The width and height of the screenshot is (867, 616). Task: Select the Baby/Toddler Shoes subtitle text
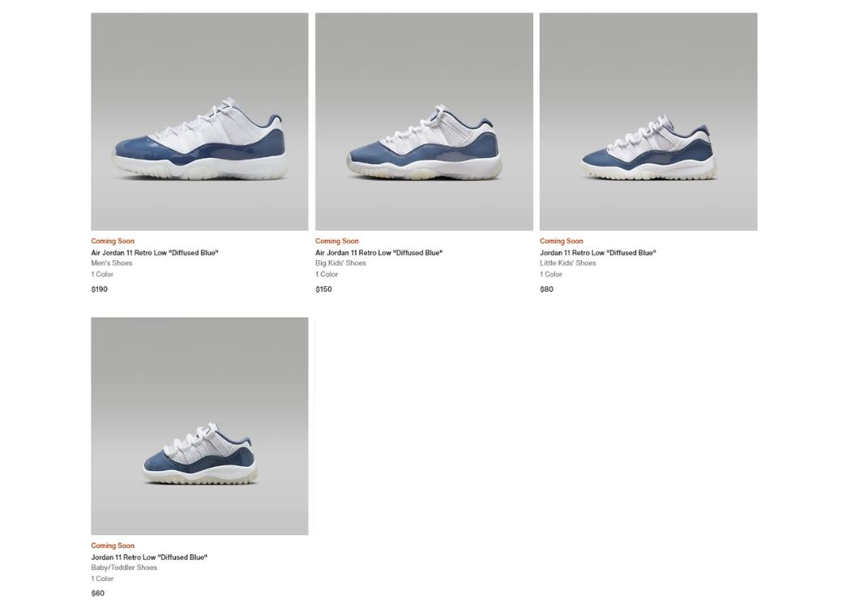point(124,567)
